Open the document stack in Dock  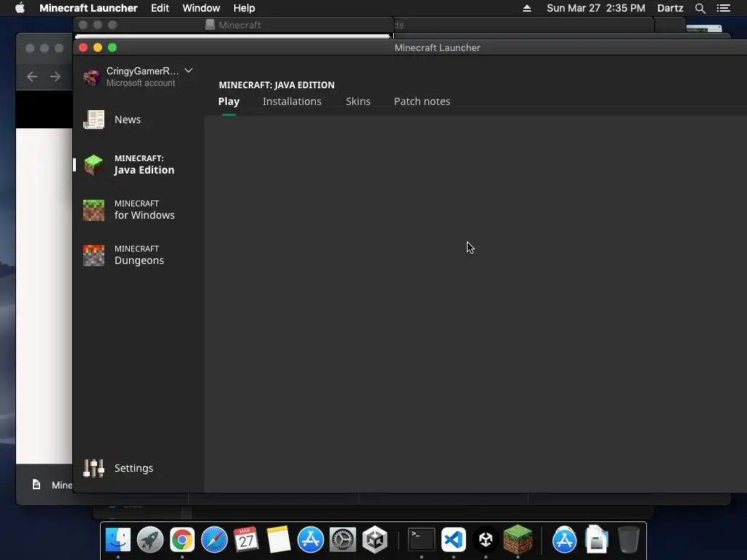coord(597,540)
